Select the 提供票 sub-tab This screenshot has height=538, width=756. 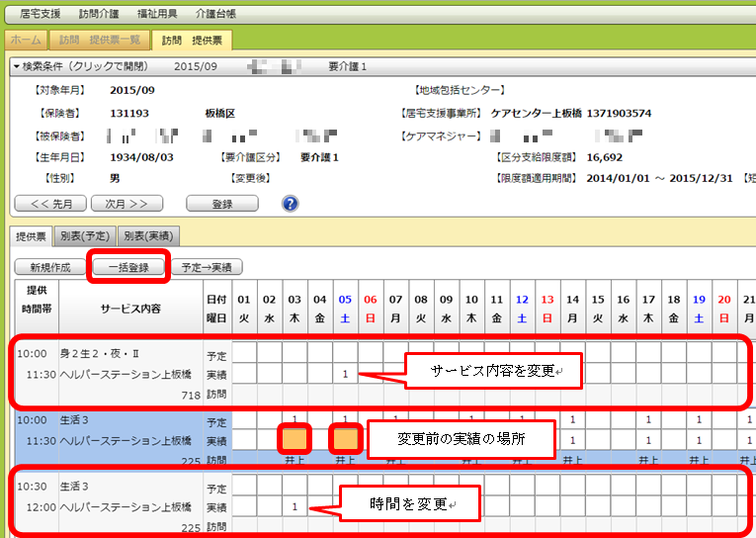click(x=30, y=235)
